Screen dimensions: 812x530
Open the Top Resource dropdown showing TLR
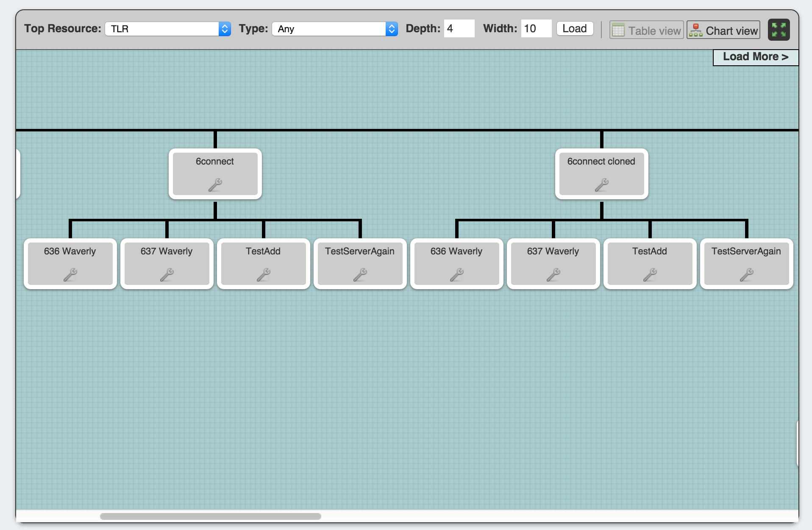168,29
